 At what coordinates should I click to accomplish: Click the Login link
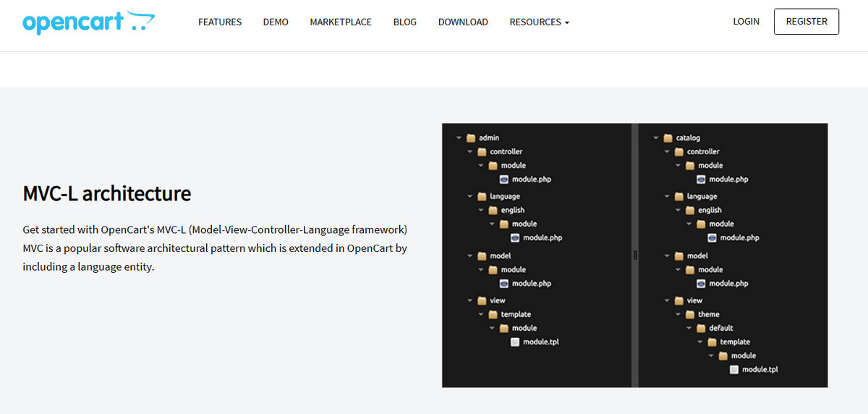[x=746, y=22]
